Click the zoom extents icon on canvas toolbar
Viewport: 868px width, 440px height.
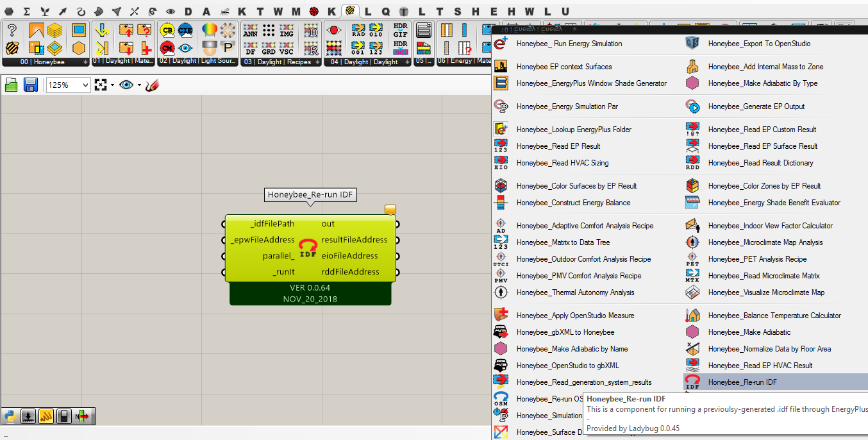100,85
